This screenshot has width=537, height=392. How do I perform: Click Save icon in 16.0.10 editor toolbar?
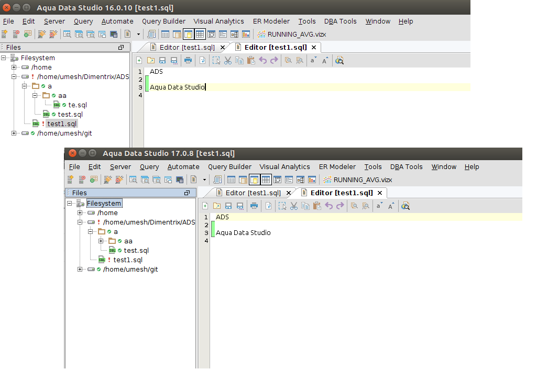tap(162, 61)
